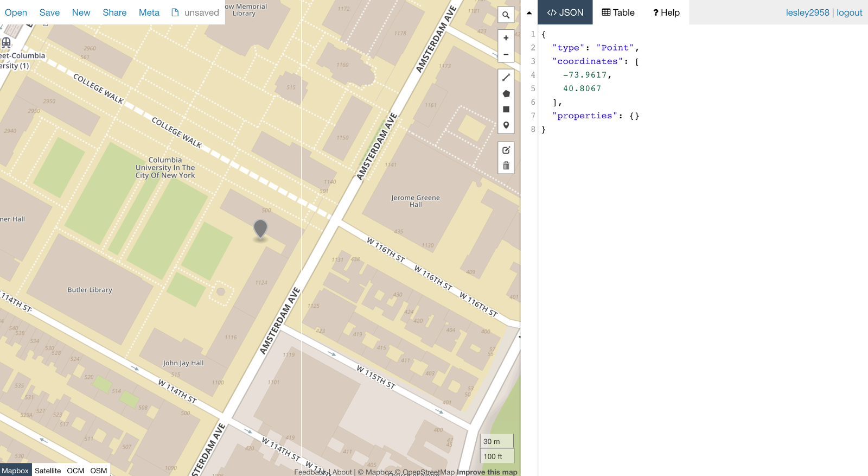Image resolution: width=868 pixels, height=476 pixels.
Task: Open the Help tab
Action: point(666,12)
